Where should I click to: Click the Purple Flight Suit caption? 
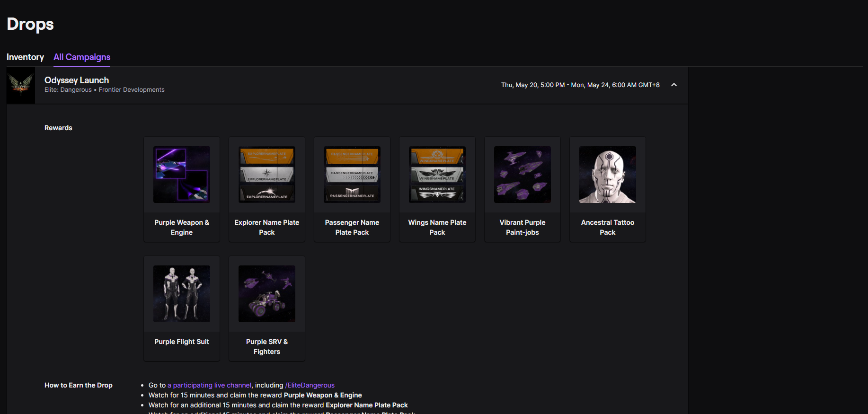(x=182, y=342)
